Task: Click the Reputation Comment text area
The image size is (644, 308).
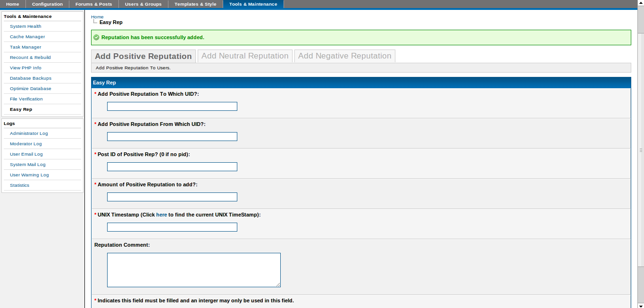Action: pos(193,270)
